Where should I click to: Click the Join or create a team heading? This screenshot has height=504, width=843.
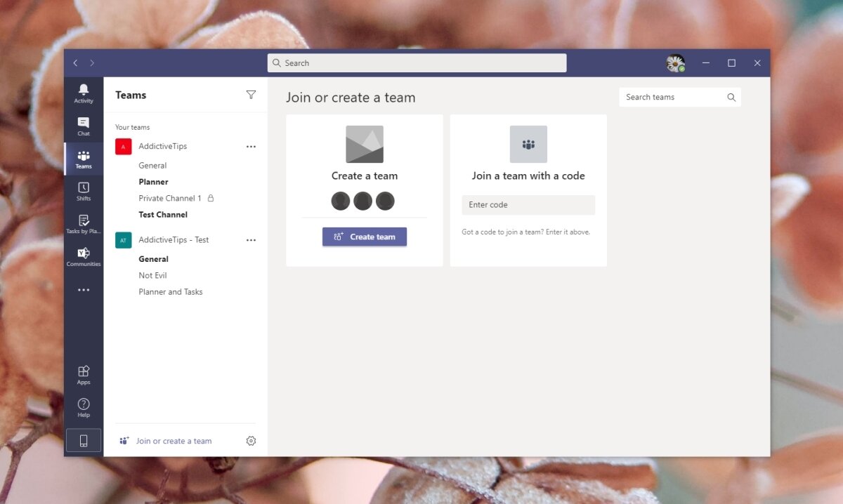click(351, 98)
